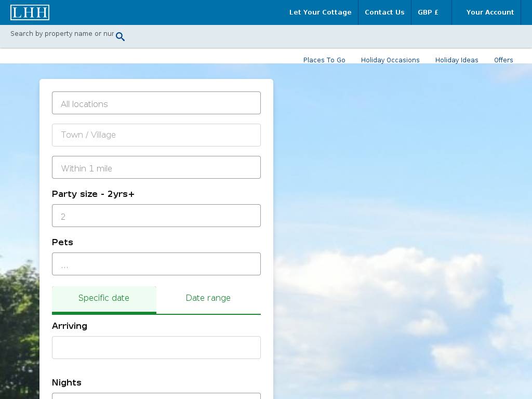Open the Offers menu item
The height and width of the screenshot is (399, 532).
click(x=503, y=60)
